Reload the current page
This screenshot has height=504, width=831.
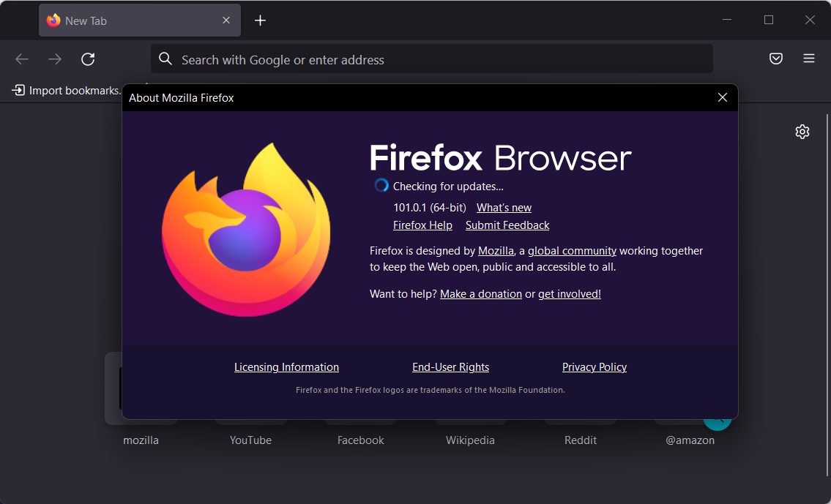pyautogui.click(x=88, y=59)
